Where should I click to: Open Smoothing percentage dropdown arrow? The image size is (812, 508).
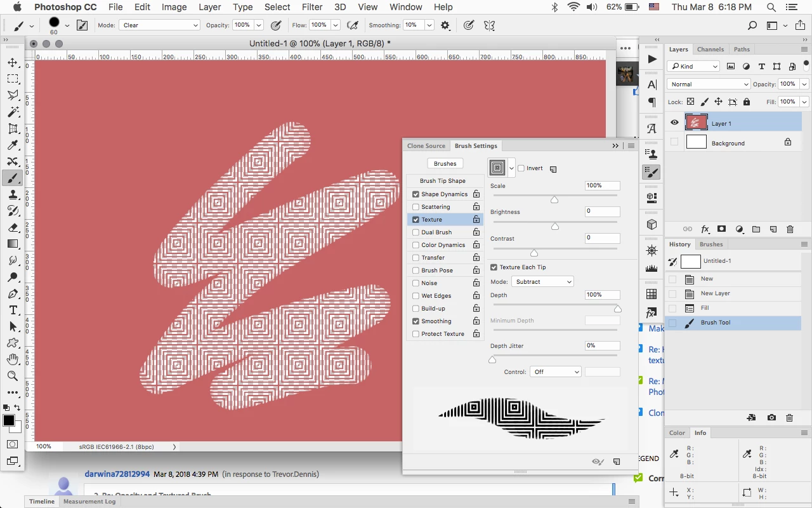(429, 25)
